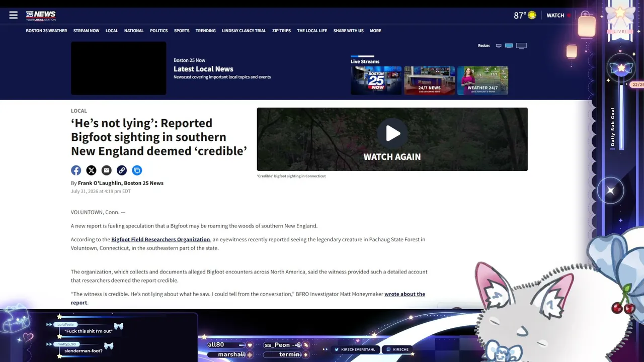Open author Frank O'Laughlin's byline
Screen dimensions: 644x362
tap(121, 183)
